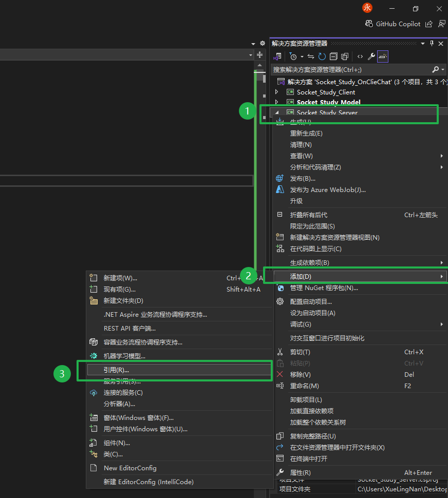This screenshot has height=498, width=448.
Task: Click the Solution Explorer home view switch icon
Action: point(277,56)
